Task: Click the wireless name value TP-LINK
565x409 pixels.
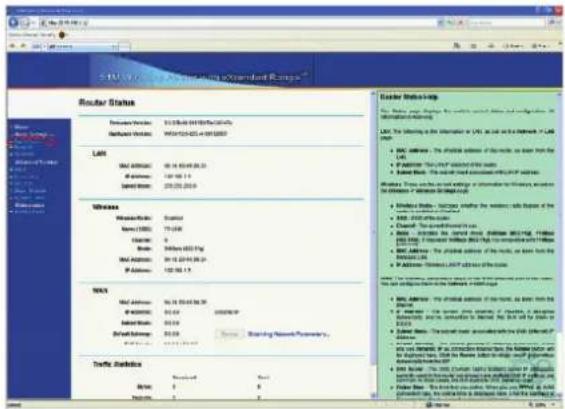Action: pos(173,229)
